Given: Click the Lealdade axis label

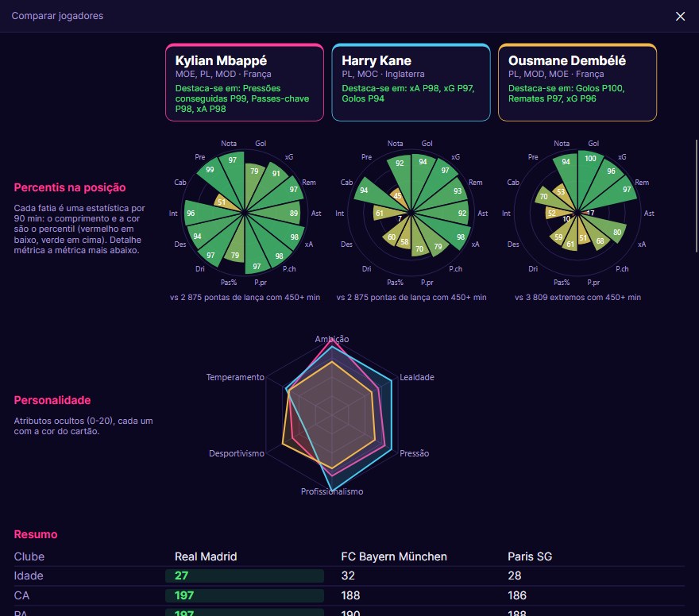Looking at the screenshot, I should pyautogui.click(x=417, y=377).
